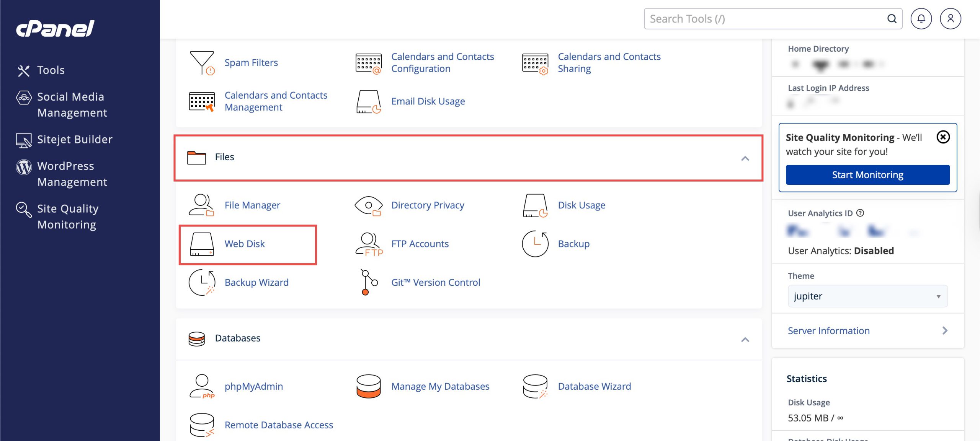The width and height of the screenshot is (980, 441).
Task: Click User Analytics ID help icon
Action: [860, 213]
